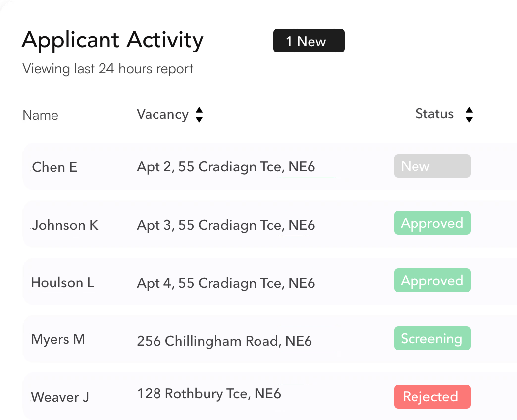Click the Status sort arrows icon
The image size is (517, 420).
click(x=469, y=115)
